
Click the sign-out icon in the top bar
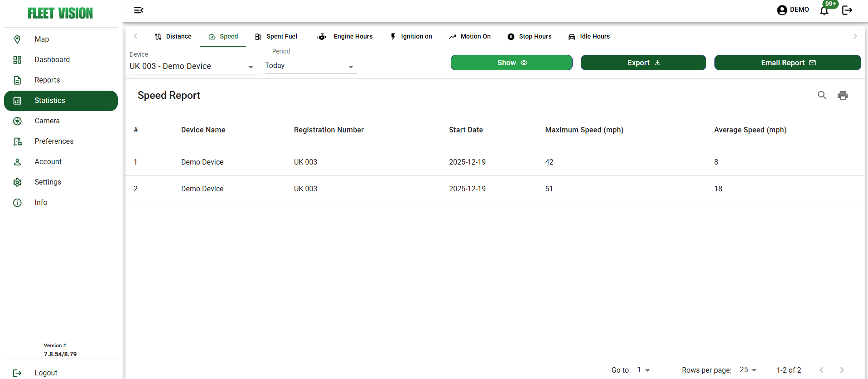(847, 10)
